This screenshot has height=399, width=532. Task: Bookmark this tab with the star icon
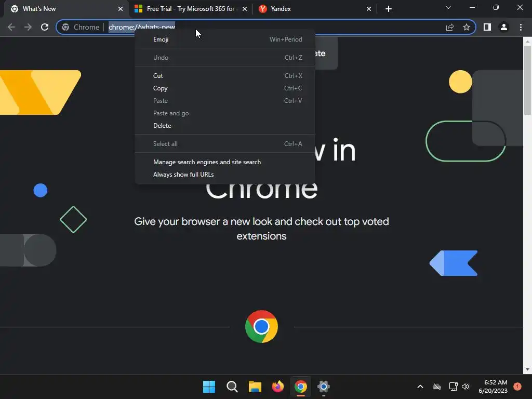pos(467,27)
